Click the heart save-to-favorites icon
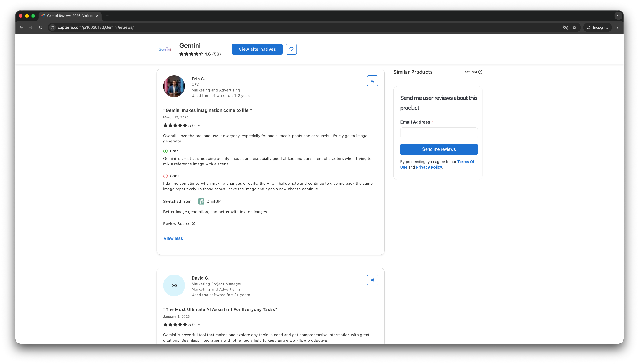 click(291, 49)
